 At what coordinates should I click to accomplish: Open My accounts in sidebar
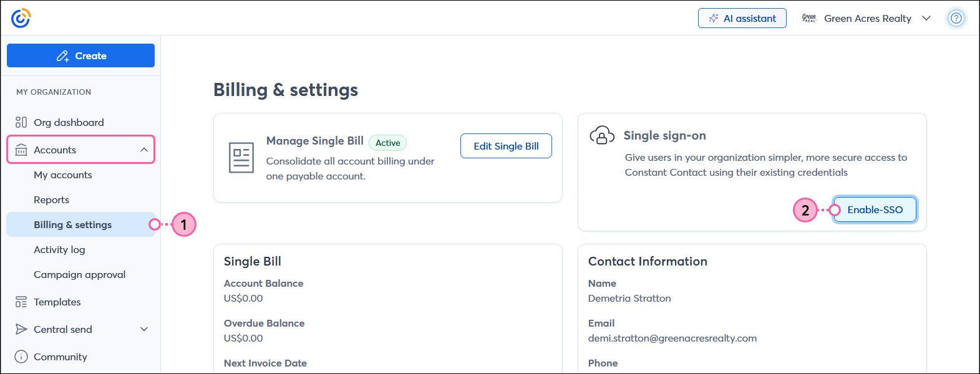(80, 175)
